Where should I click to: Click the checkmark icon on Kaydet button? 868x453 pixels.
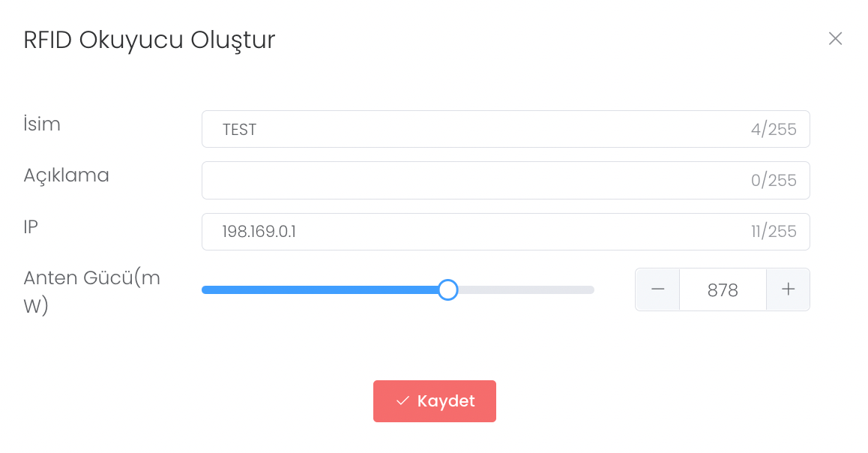pos(403,401)
